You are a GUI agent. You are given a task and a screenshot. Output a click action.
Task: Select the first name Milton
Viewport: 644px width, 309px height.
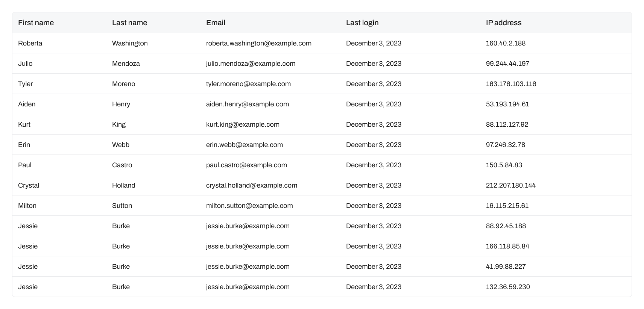point(27,206)
